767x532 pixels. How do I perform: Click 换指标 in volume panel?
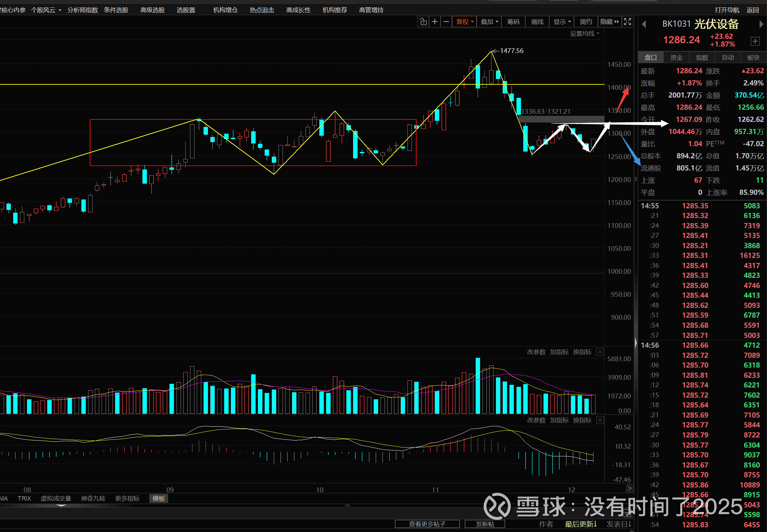[582, 352]
